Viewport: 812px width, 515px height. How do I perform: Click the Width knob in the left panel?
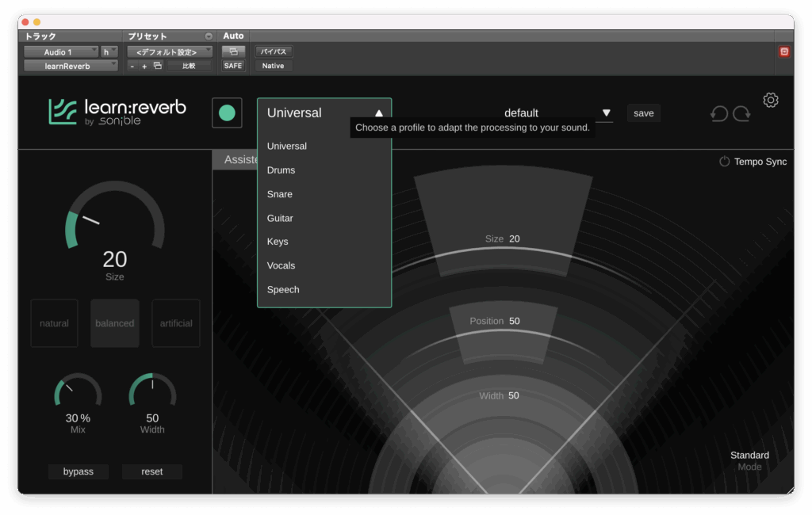coord(152,391)
